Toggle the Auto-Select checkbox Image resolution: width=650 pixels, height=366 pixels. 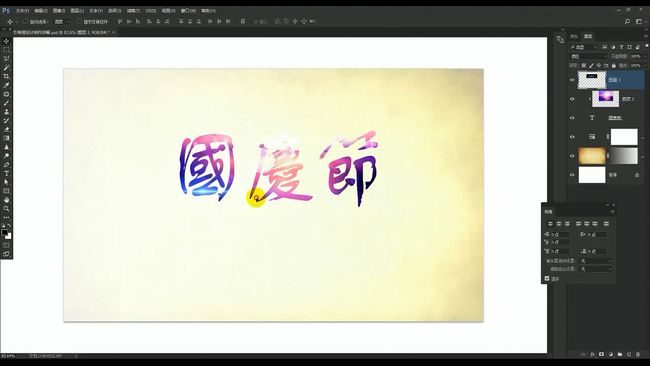pos(26,22)
